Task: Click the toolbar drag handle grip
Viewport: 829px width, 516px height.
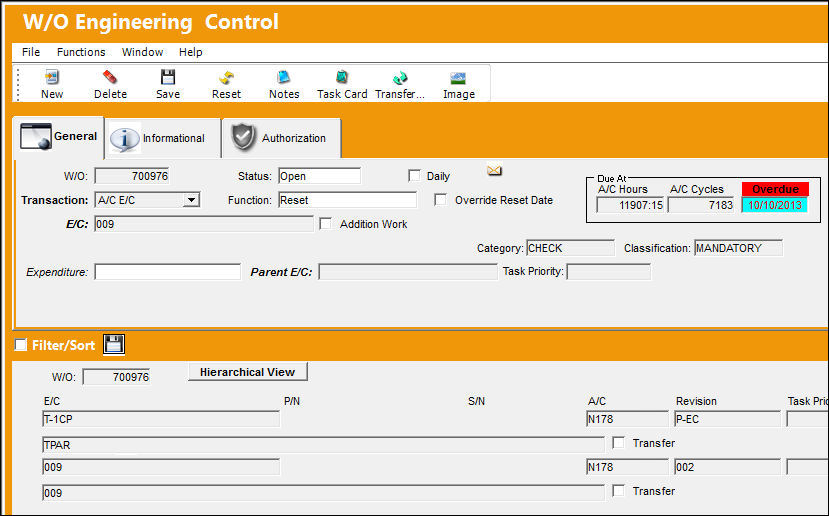Action: click(18, 84)
